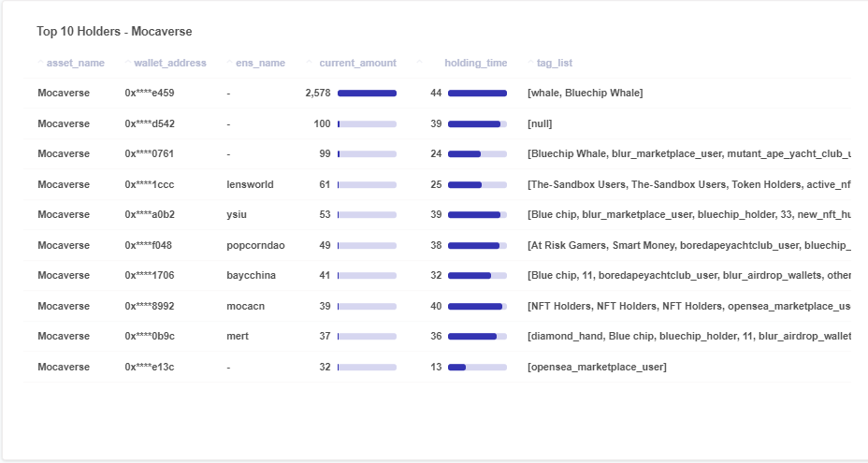868x463 pixels.
Task: Click the 2,578 current amount bar
Action: point(367,93)
